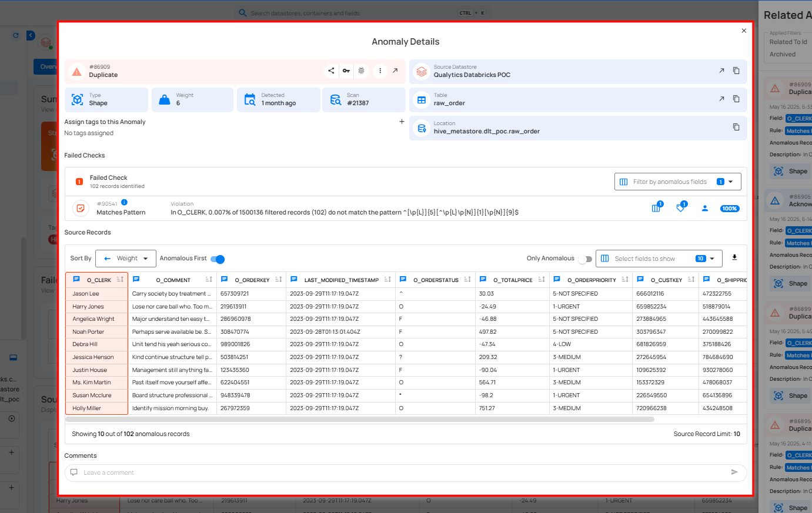
Task: Open Filter by anomalous fields dropdown
Action: pyautogui.click(x=677, y=182)
